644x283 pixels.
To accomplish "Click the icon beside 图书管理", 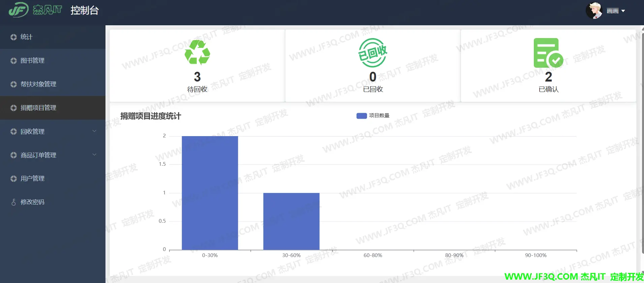I will [x=13, y=61].
